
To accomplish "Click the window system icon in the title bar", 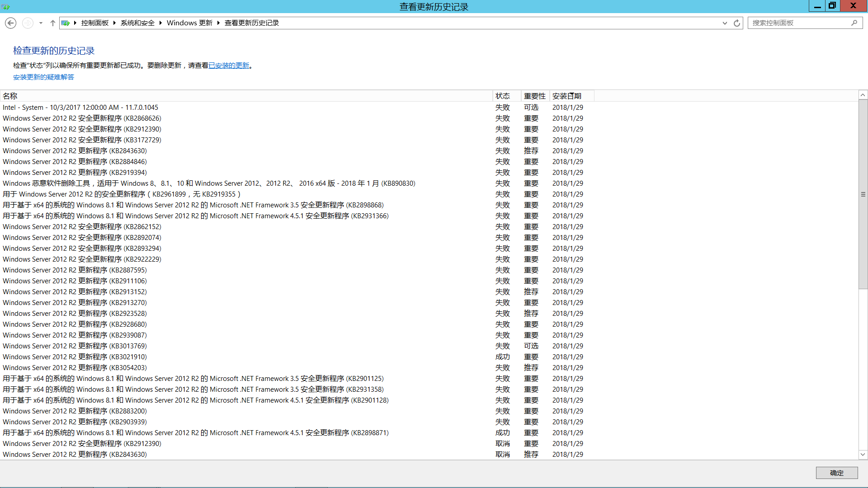I will (x=5, y=6).
